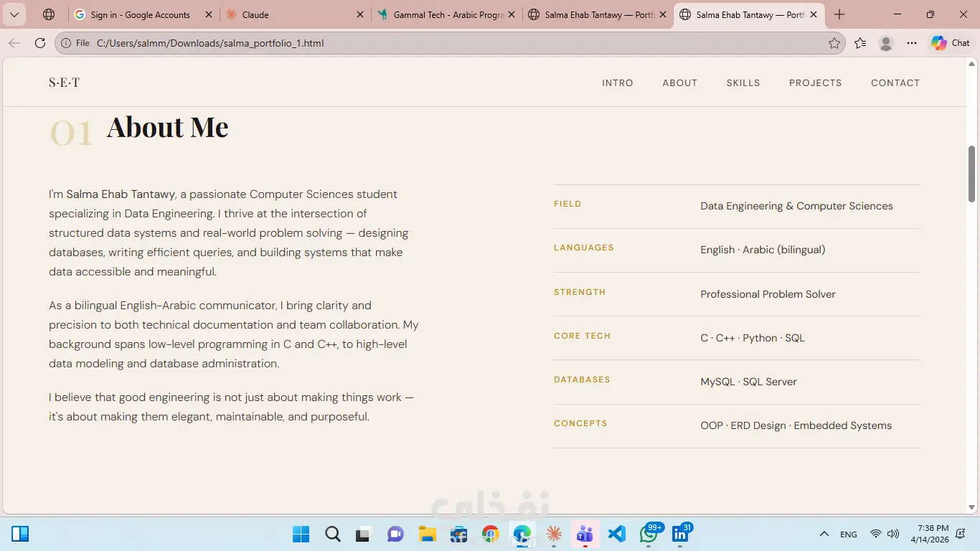Go to INTRO section
The height and width of the screenshot is (551, 980).
[618, 83]
